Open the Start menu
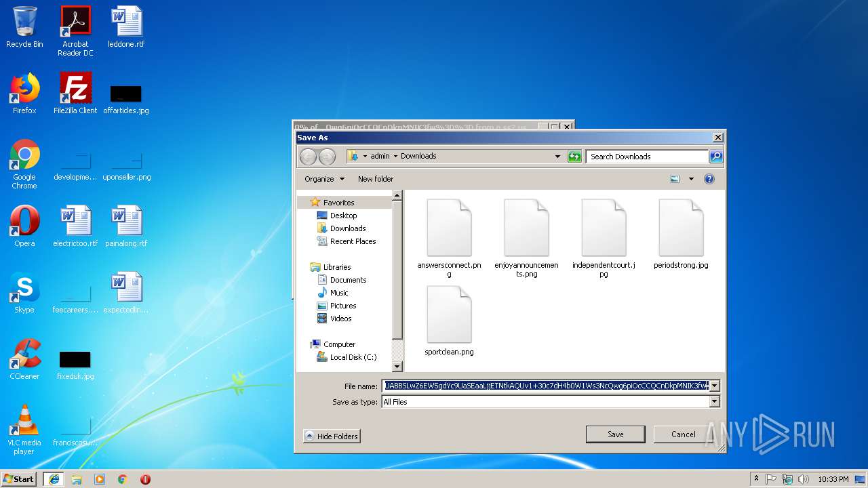The image size is (868, 488). (x=19, y=479)
